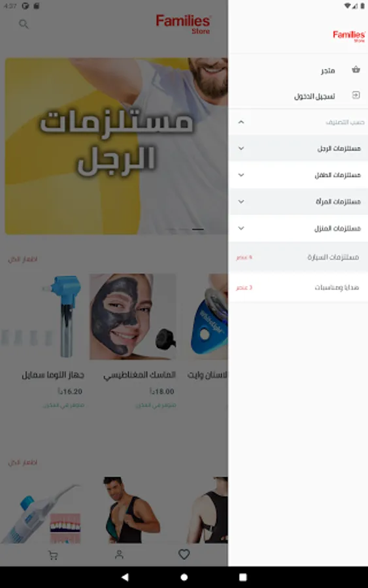Tap the search magnifier icon
Viewport: 368px width, 588px height.
[x=24, y=24]
